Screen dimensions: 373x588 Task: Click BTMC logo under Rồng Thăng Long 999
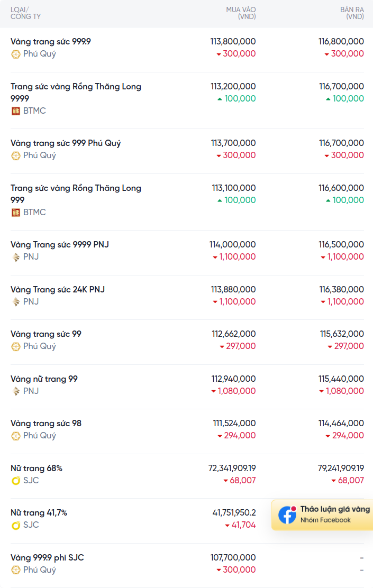click(16, 213)
